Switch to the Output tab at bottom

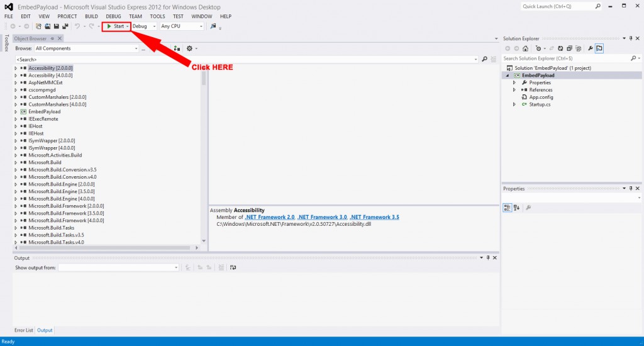[45, 330]
